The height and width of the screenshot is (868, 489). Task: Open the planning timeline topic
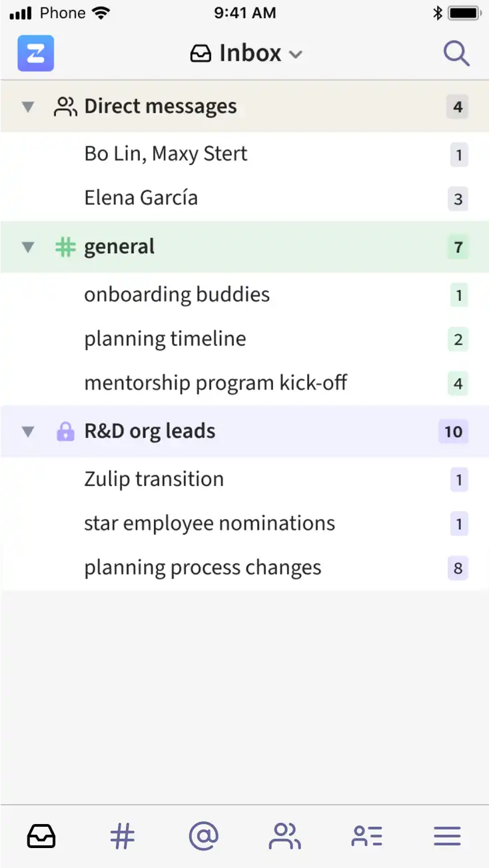point(244,339)
